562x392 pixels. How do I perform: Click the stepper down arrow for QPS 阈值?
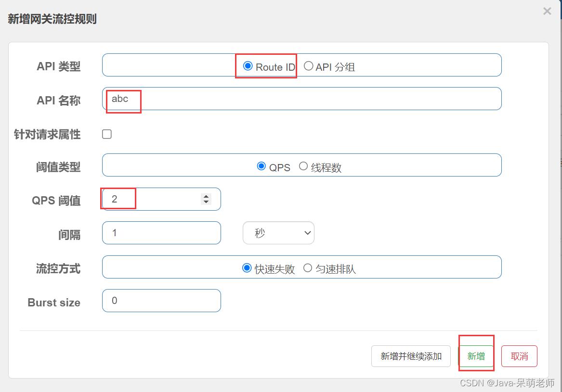point(206,202)
